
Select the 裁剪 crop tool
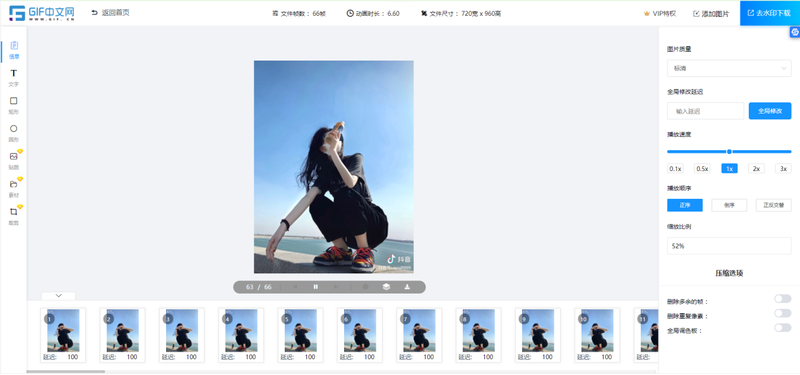point(14,216)
